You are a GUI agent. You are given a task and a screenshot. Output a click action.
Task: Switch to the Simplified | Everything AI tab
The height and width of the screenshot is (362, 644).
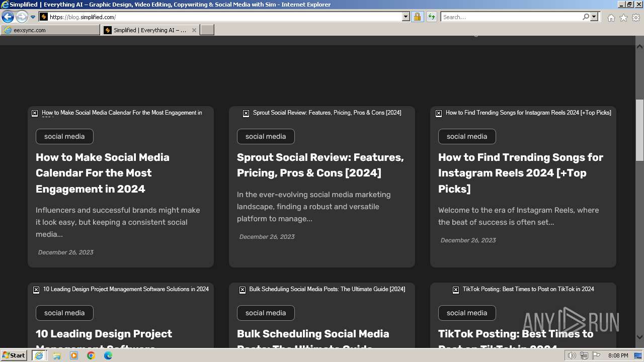(x=145, y=30)
